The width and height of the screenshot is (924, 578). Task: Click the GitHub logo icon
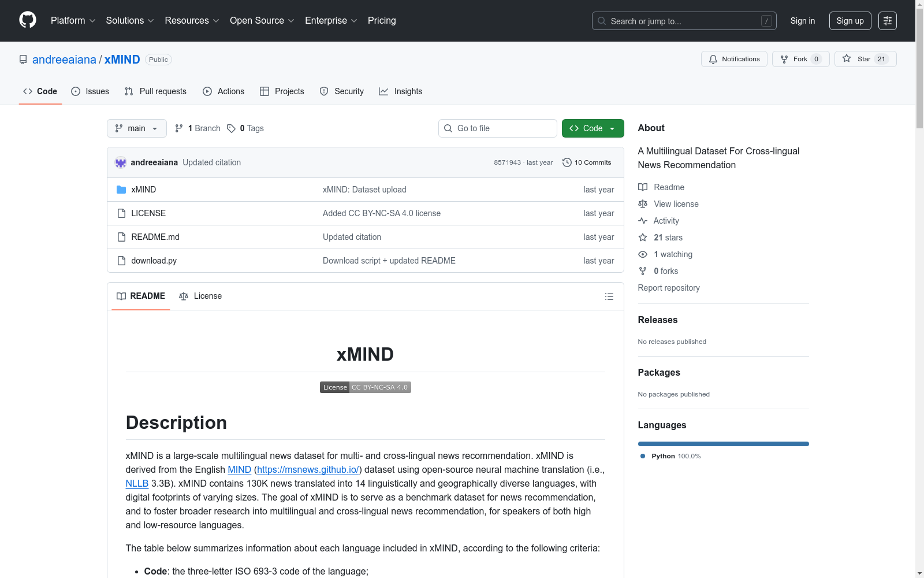point(28,20)
